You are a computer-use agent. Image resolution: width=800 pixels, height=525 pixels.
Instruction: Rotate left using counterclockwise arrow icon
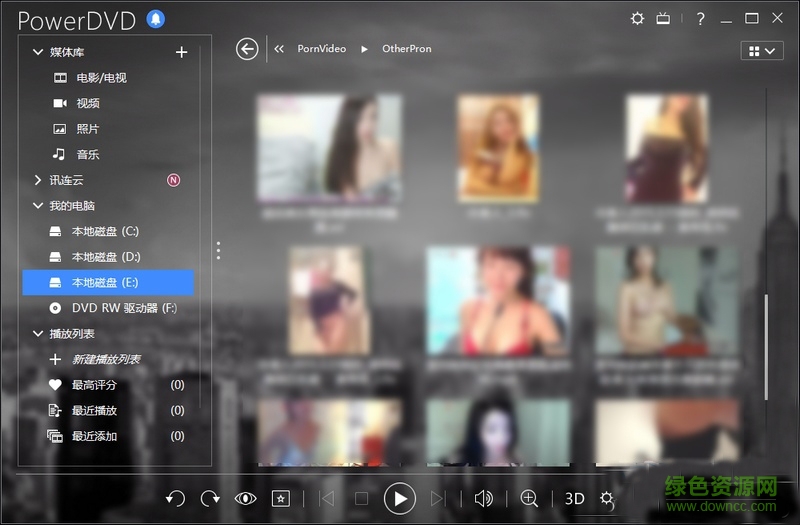176,498
